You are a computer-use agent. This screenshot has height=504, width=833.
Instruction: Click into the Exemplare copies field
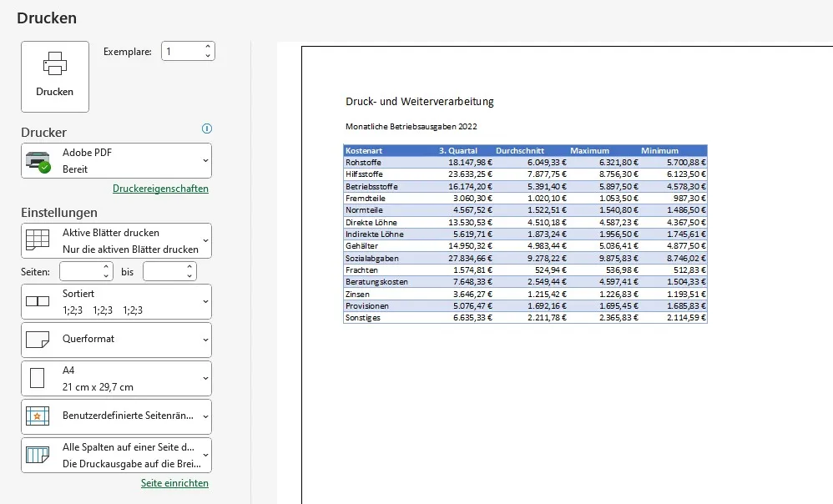[181, 52]
